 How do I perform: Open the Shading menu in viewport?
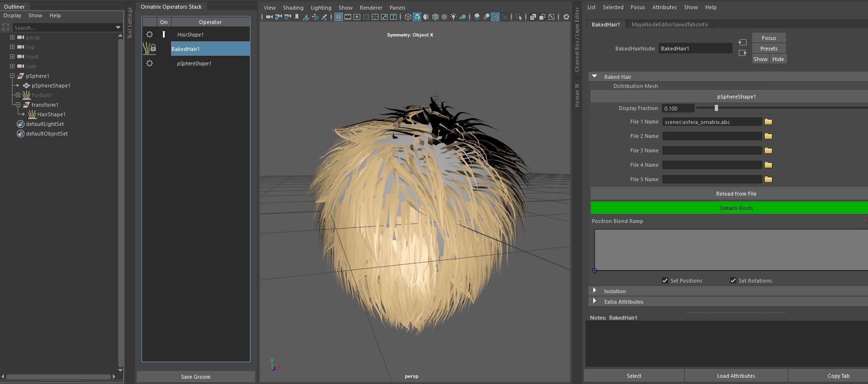click(x=293, y=8)
